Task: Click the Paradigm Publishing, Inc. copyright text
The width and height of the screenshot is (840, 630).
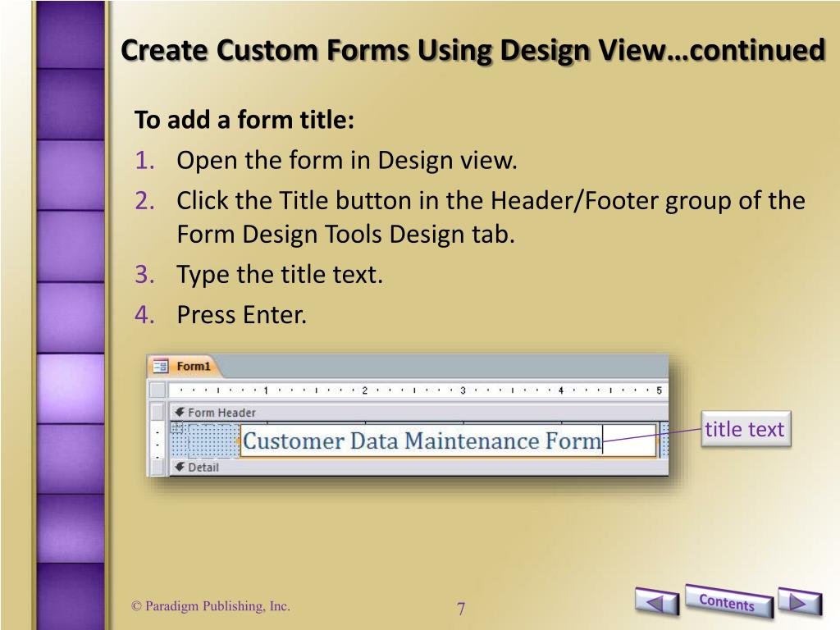Action: click(211, 606)
